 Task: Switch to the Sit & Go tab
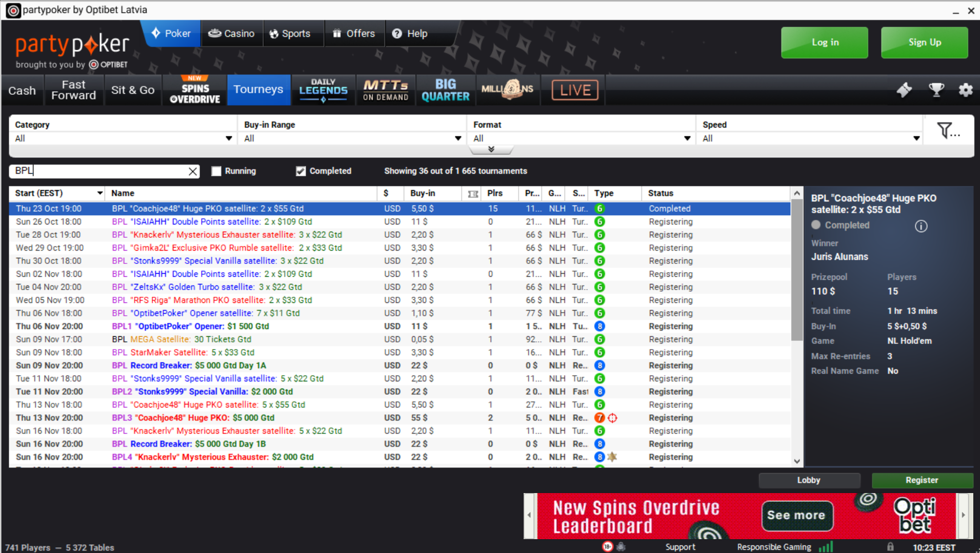pos(133,90)
